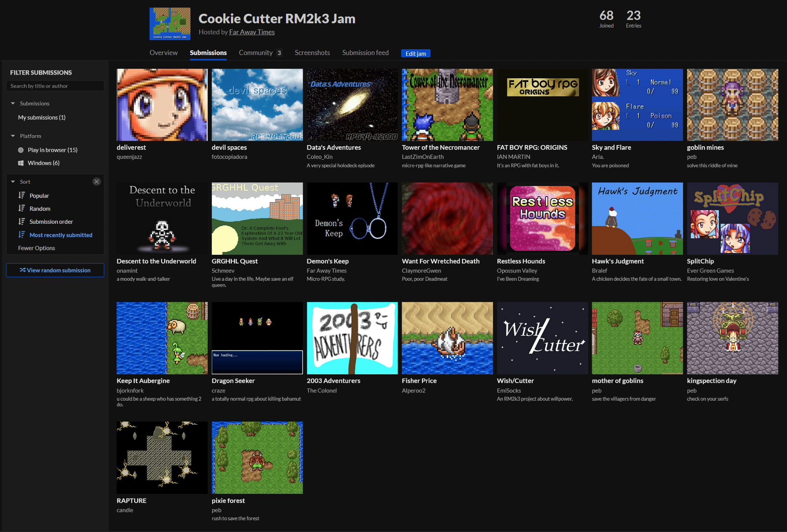Click the Windows logo platform icon
The width and height of the screenshot is (787, 532).
coord(21,163)
